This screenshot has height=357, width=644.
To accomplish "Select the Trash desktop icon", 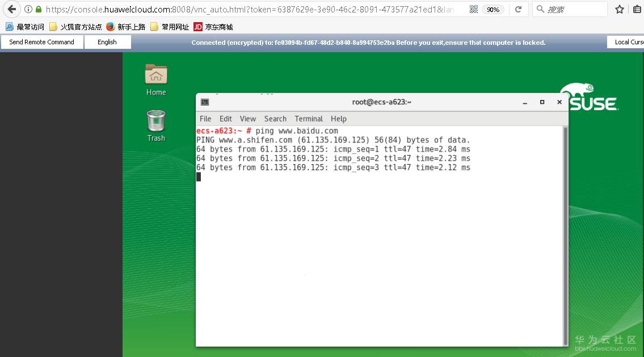I will pyautogui.click(x=156, y=125).
